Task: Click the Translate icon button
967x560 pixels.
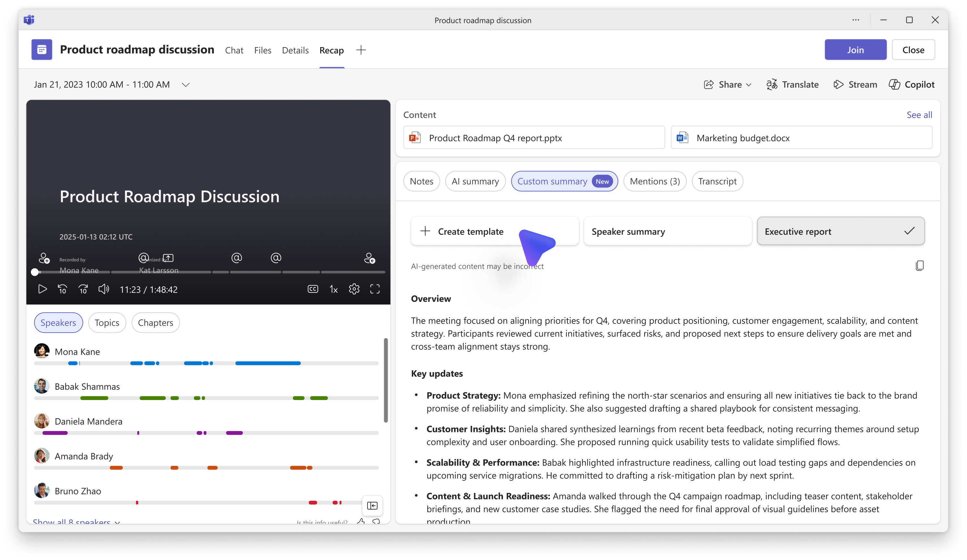Action: pyautogui.click(x=772, y=85)
